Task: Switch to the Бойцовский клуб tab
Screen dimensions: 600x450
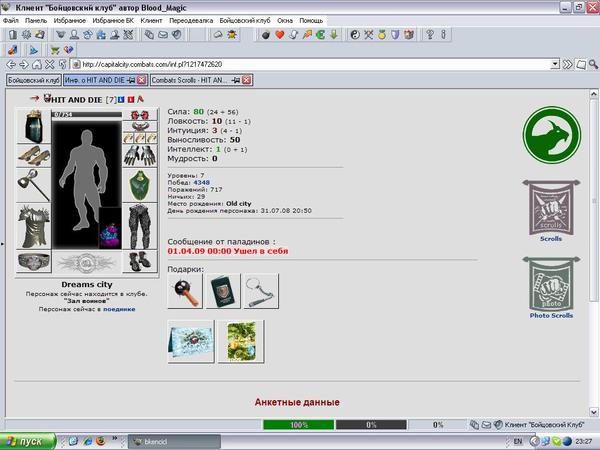Action: pos(34,80)
